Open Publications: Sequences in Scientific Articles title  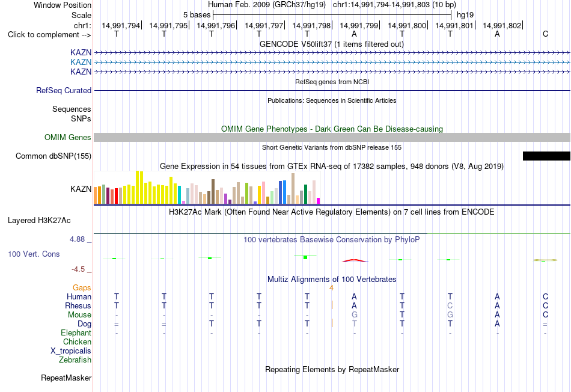coord(332,100)
